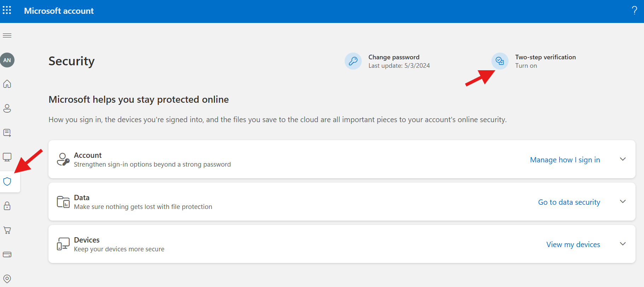Open the app launcher grid icon
Viewport: 644px width, 287px height.
tap(7, 10)
